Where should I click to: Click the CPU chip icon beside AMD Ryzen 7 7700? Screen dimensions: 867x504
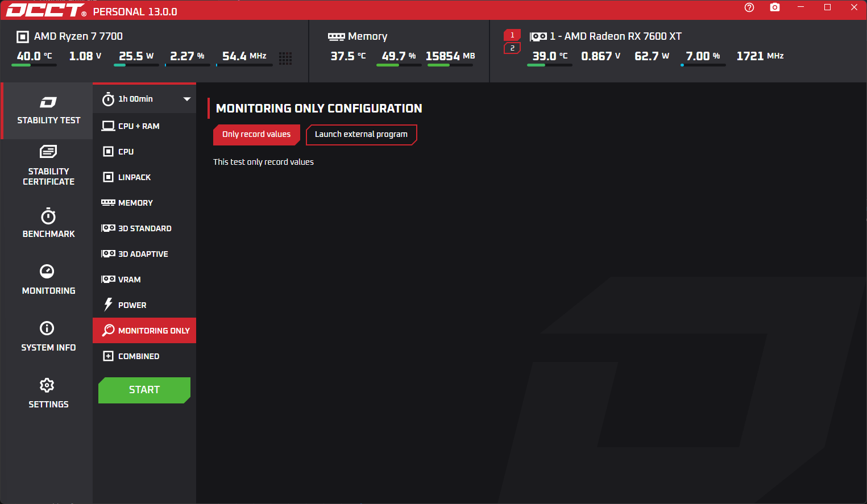point(23,37)
